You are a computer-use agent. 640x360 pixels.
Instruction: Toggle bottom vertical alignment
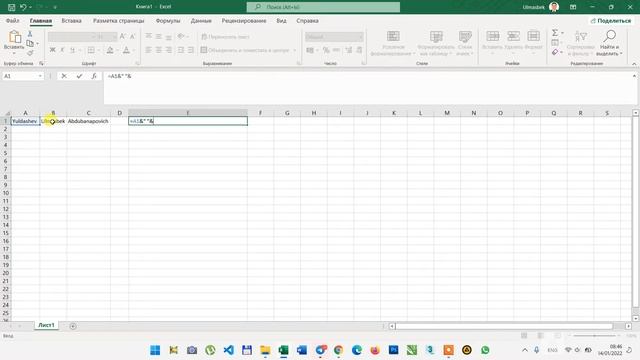point(169,36)
